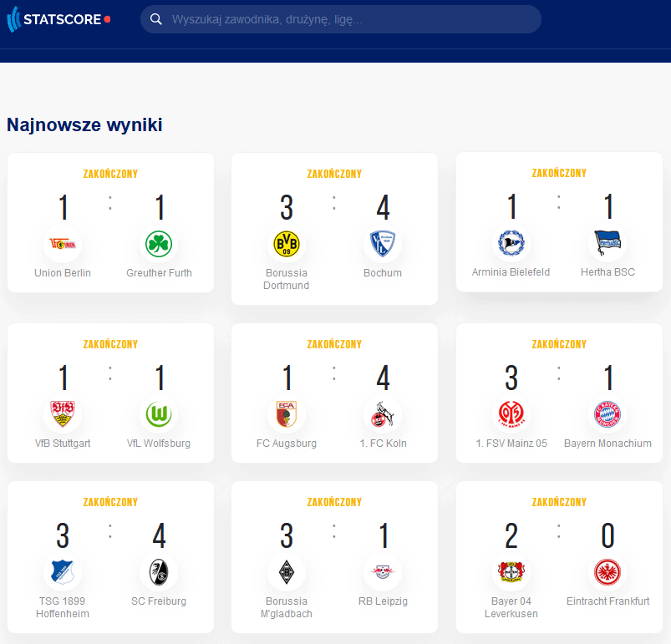Click the magnifying glass search icon
Image resolution: width=671 pixels, height=644 pixels.
pos(156,19)
